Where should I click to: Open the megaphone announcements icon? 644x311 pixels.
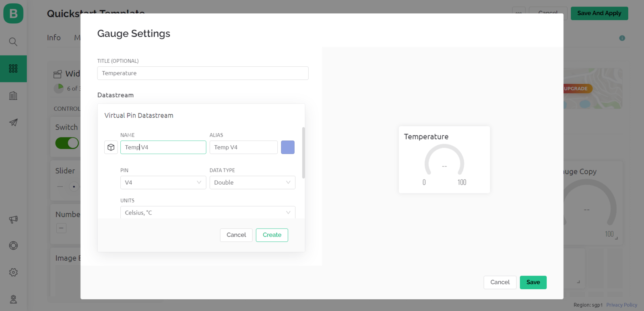(x=13, y=219)
